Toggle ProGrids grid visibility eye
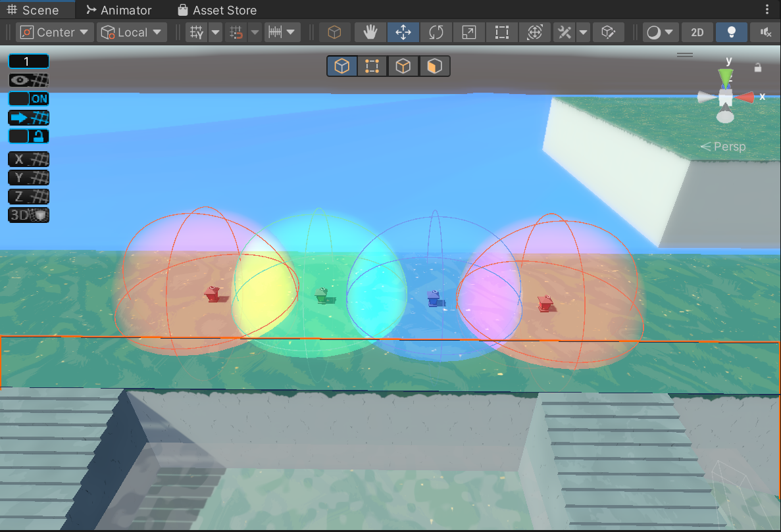781x532 pixels. (x=29, y=80)
